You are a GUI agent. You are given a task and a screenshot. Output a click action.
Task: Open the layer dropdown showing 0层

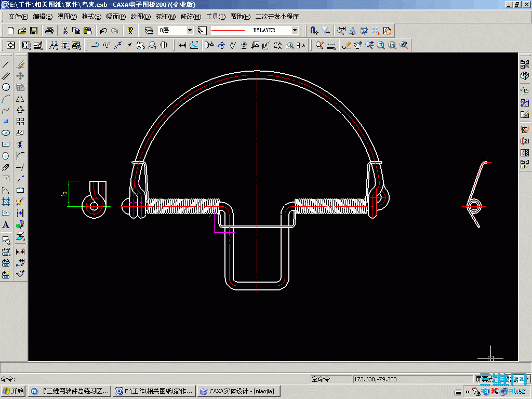(190, 31)
